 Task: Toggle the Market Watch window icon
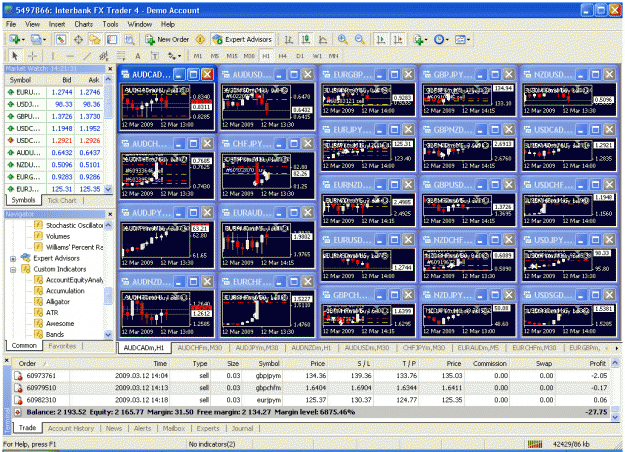(x=61, y=39)
